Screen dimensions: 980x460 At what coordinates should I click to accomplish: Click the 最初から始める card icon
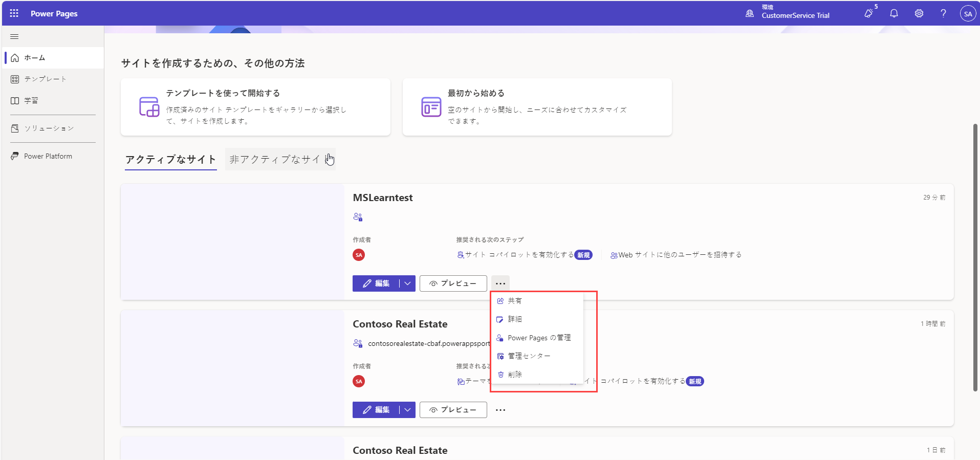pos(431,107)
